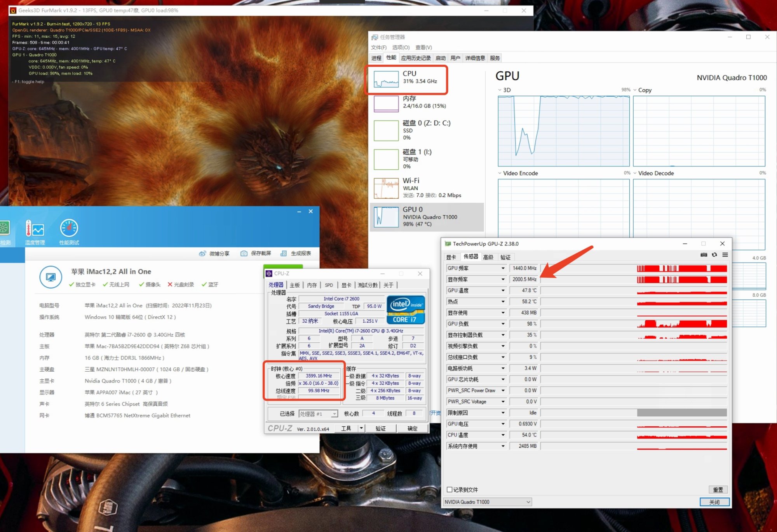Switch to SPD tab in CPU-Z
Viewport: 777px width, 532px height.
click(329, 285)
